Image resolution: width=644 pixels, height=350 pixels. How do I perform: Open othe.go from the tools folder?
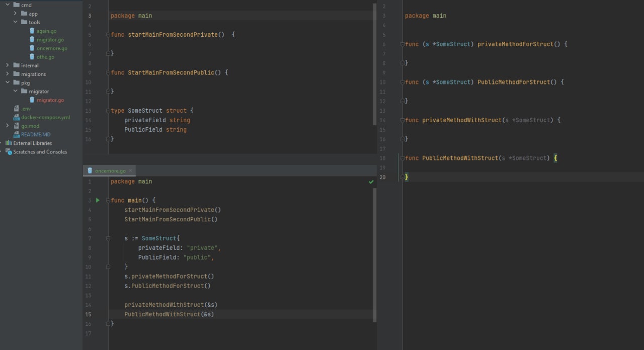45,57
